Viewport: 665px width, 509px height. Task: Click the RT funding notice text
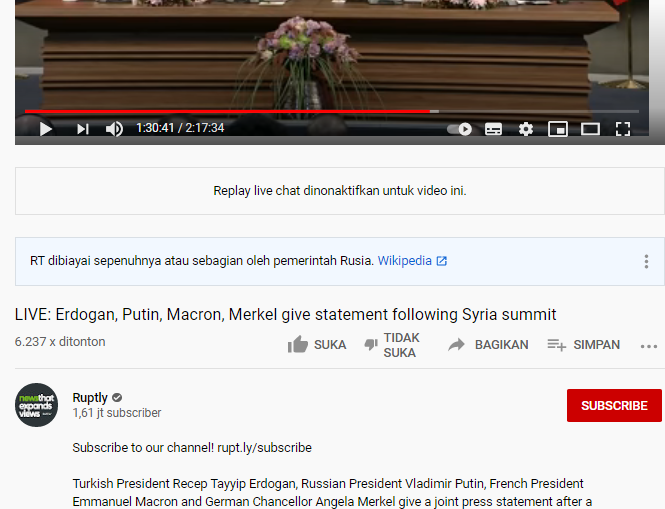(202, 260)
